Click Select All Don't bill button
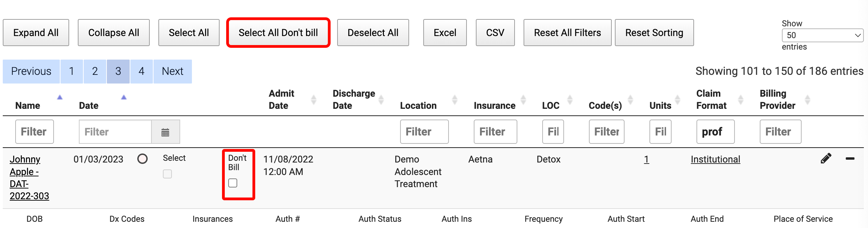868x228 pixels. [278, 33]
